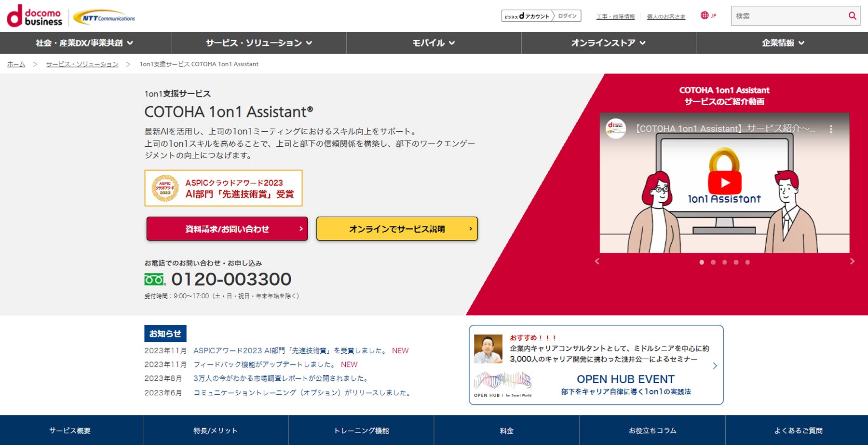The height and width of the screenshot is (445, 868).
Task: Open the トレーニング機能 tab
Action: point(361,430)
